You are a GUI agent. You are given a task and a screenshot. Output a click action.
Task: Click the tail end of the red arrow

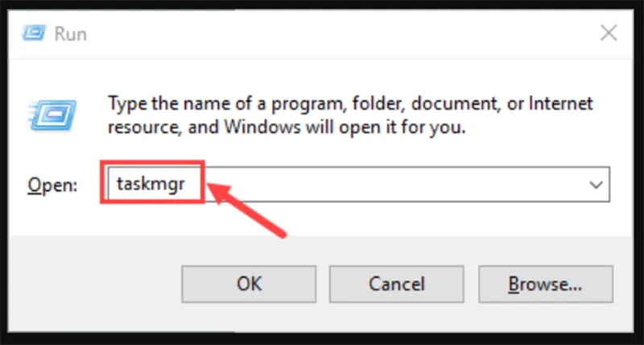pos(283,234)
